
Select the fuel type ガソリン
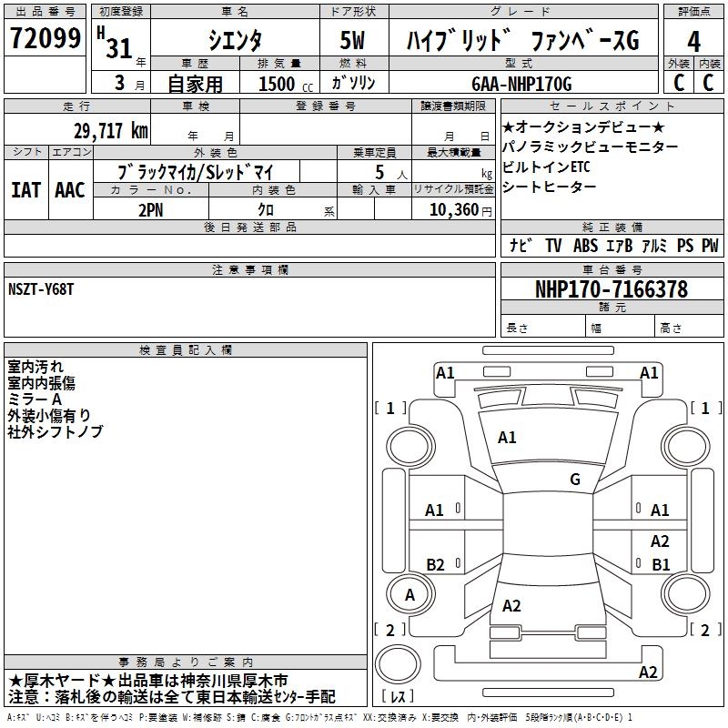point(353,83)
